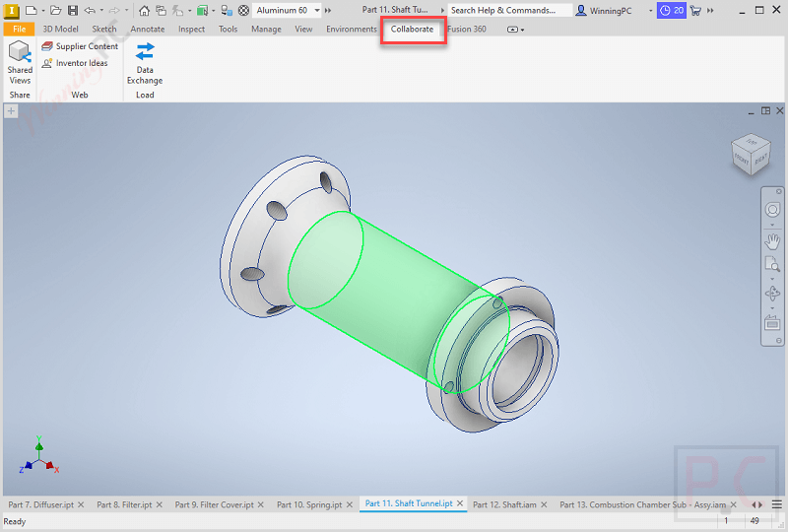Click the ViewCube RIGHT face
The image size is (788, 532).
click(x=760, y=159)
